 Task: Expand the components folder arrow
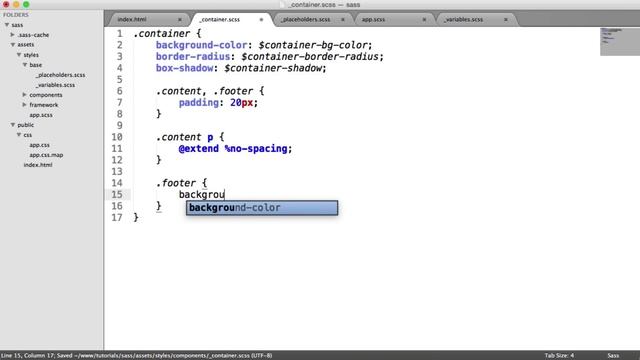pyautogui.click(x=24, y=95)
